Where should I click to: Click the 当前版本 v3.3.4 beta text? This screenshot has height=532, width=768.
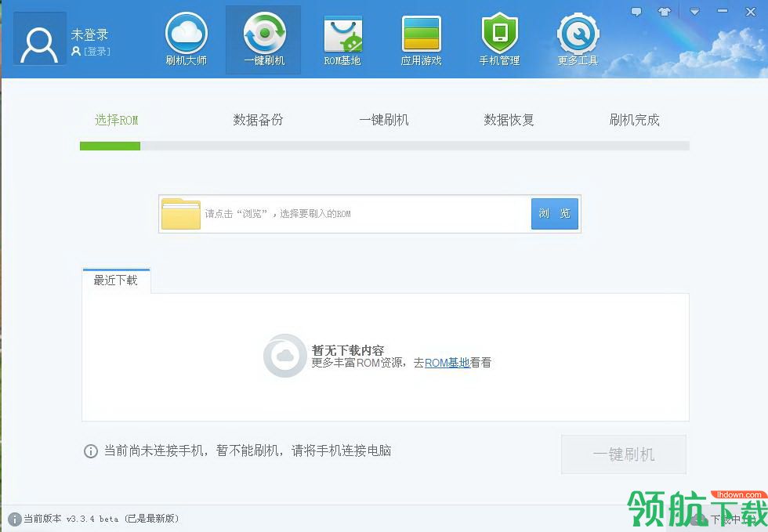click(101, 519)
